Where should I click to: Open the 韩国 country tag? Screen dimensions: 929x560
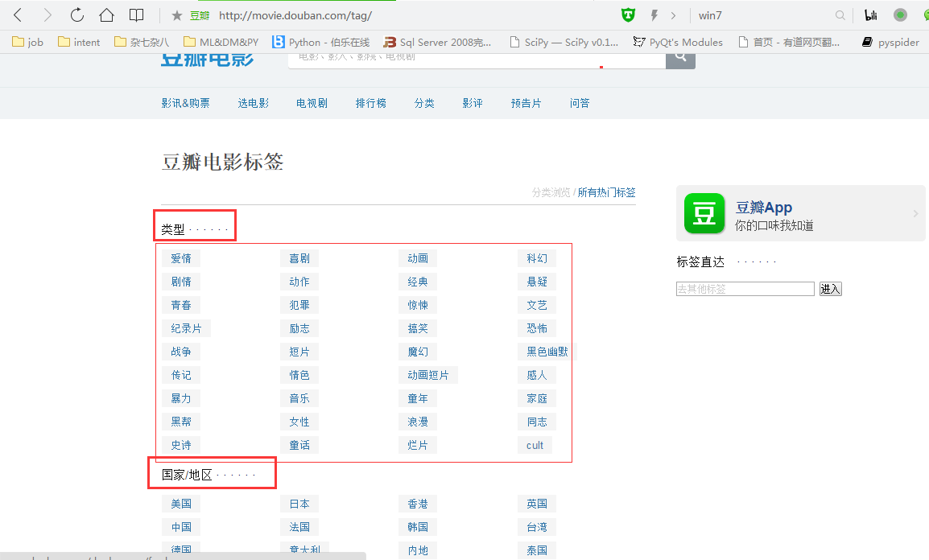point(418,527)
